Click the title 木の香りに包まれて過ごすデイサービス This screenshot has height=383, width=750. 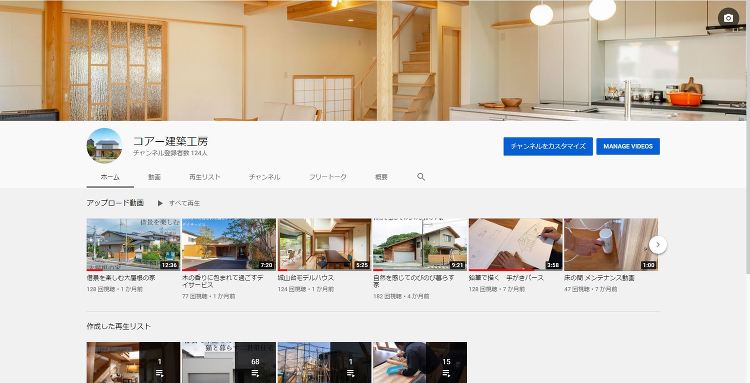(x=223, y=281)
